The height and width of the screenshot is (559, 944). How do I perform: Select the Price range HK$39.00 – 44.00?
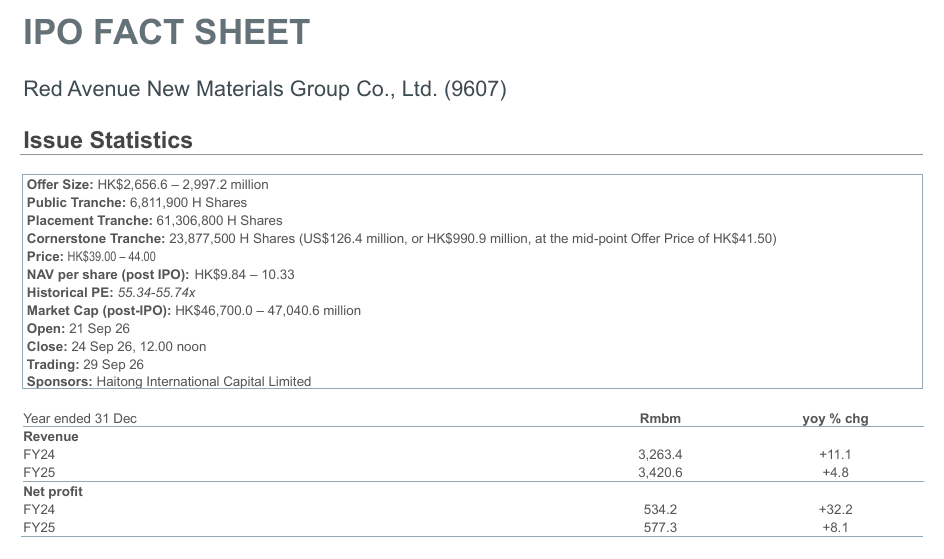click(111, 257)
